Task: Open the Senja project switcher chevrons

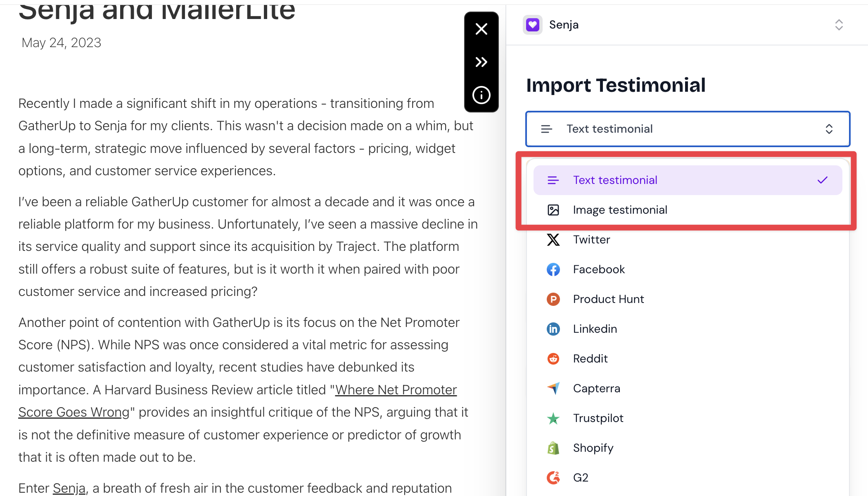Action: click(839, 25)
